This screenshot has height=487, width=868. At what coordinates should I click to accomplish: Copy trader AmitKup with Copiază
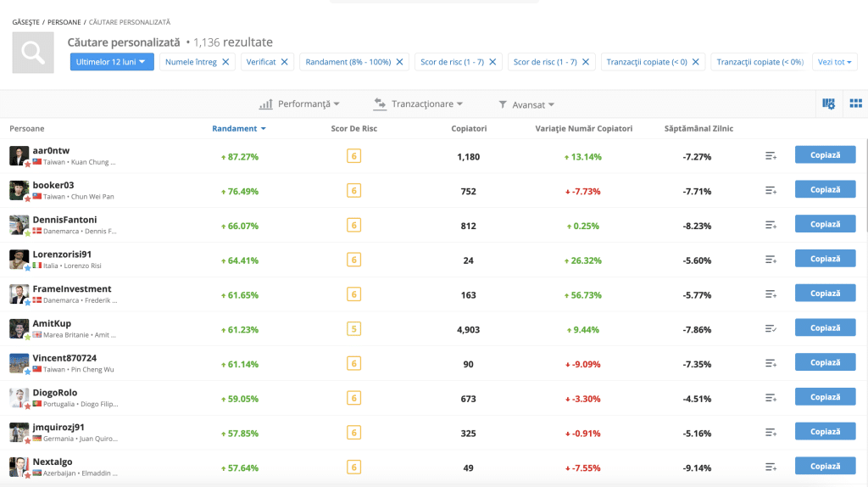coord(826,328)
